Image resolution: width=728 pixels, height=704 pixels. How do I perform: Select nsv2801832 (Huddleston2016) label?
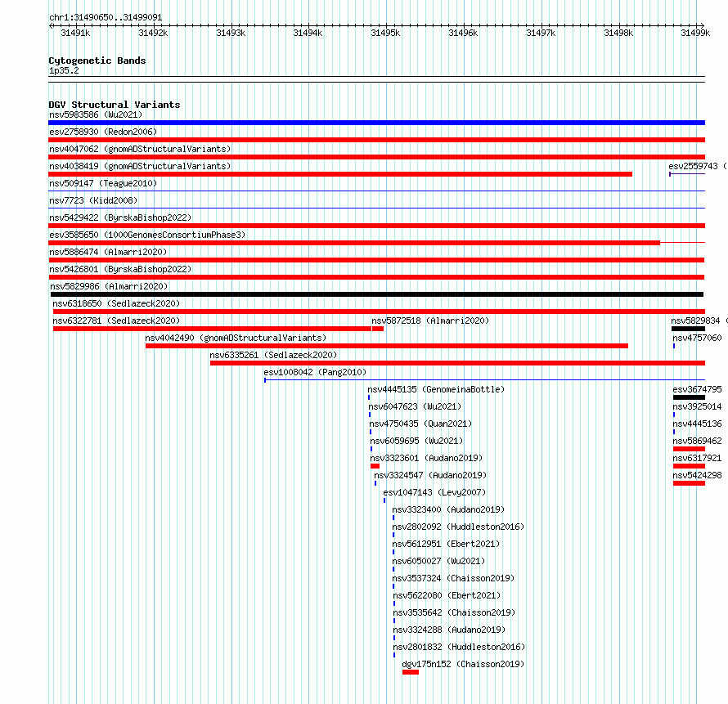click(459, 647)
